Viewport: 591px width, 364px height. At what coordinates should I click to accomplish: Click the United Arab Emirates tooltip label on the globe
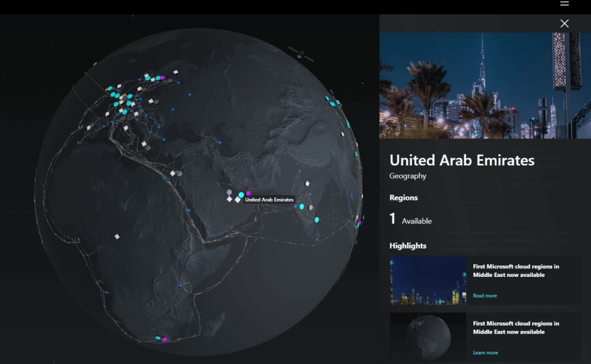click(x=269, y=199)
